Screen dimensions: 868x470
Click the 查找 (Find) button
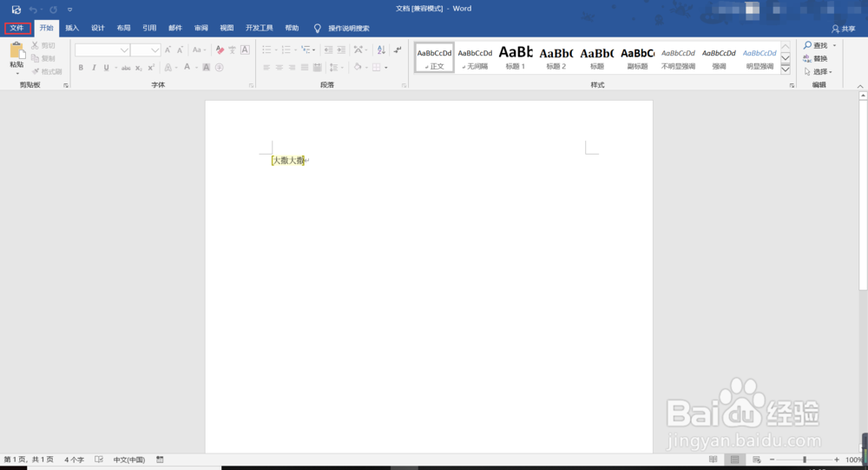(x=816, y=45)
